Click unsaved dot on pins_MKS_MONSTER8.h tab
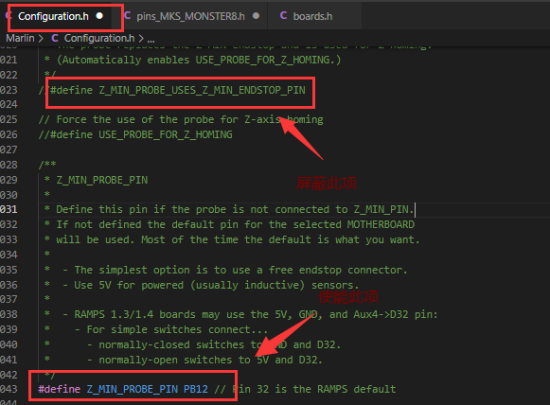The height and width of the screenshot is (405, 550). pos(256,16)
